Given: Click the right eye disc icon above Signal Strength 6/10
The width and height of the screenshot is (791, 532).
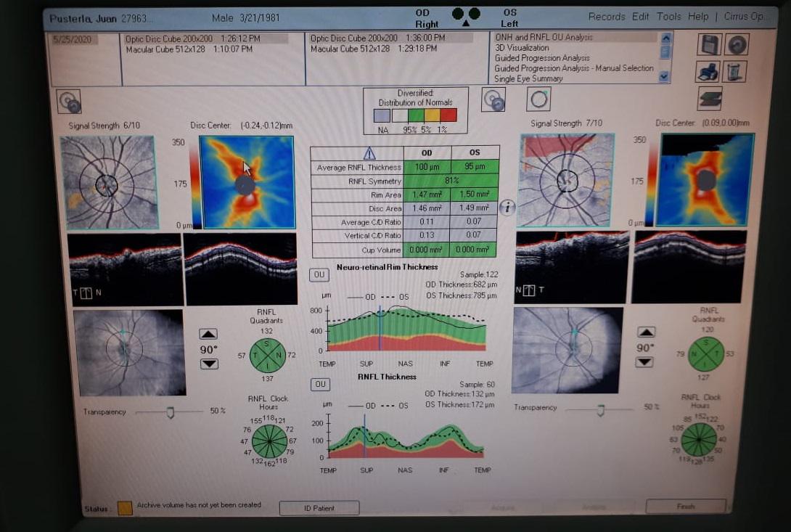Looking at the screenshot, I should pyautogui.click(x=69, y=102).
